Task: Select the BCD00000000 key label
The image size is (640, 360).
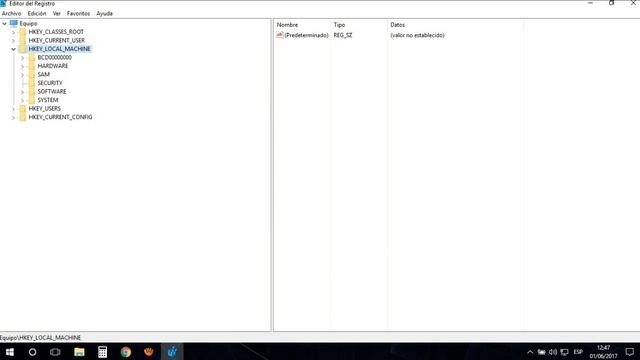Action: point(55,58)
